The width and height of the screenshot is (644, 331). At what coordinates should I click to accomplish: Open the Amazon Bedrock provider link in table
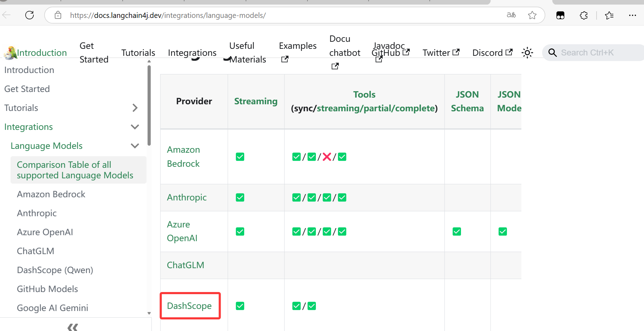pos(183,157)
